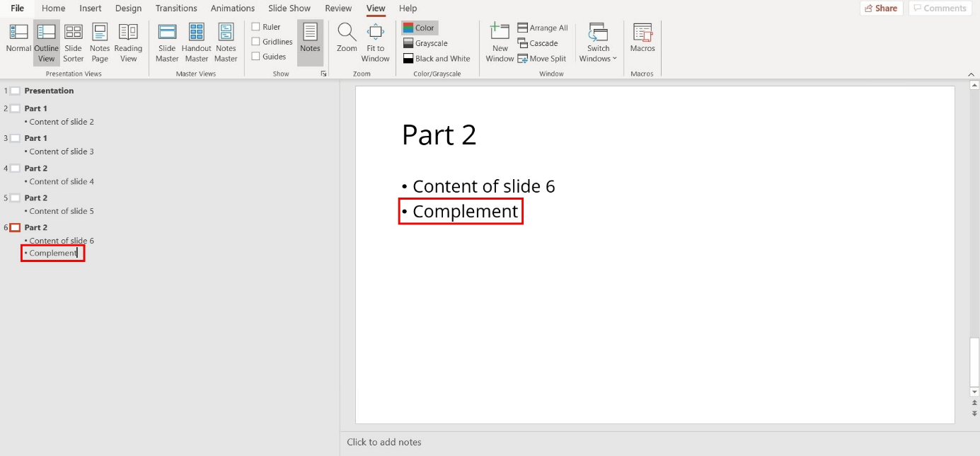Click the Share button
This screenshot has width=980, height=456.
[880, 8]
